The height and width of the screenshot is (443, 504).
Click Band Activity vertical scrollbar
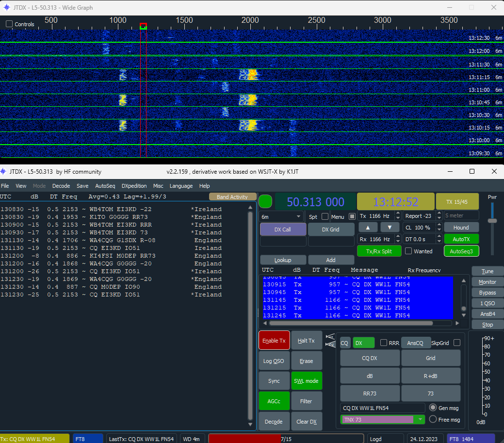[250, 315]
